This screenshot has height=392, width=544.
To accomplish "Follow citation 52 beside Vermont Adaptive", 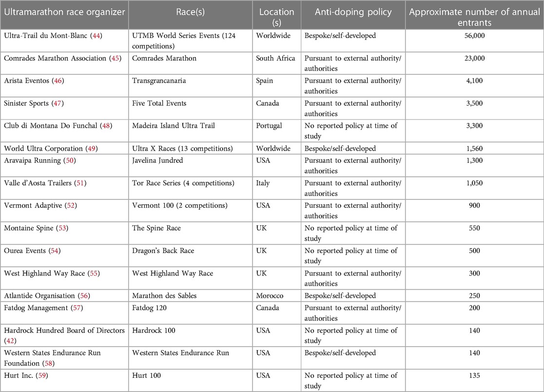I will coord(71,206).
